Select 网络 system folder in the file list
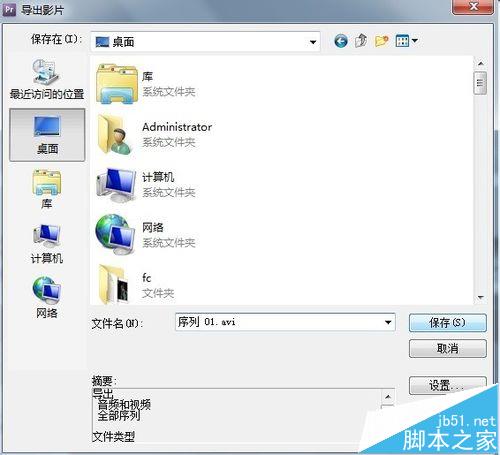Viewport: 500px width, 455px height. point(146,235)
